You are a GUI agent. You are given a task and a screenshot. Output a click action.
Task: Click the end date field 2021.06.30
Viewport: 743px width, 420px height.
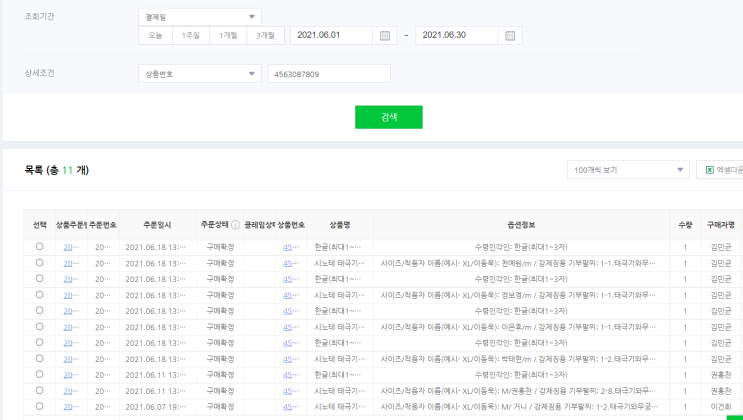[457, 36]
